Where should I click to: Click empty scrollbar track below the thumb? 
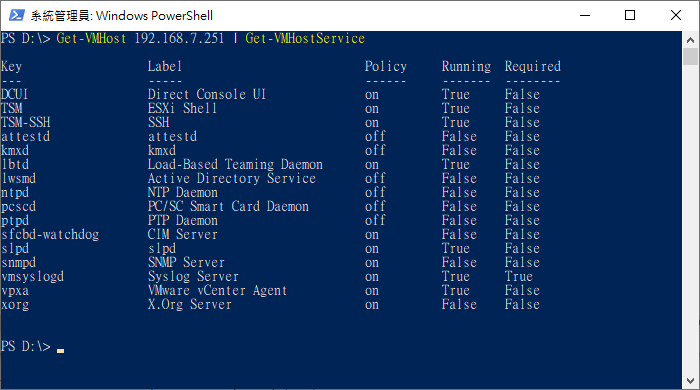point(691,219)
